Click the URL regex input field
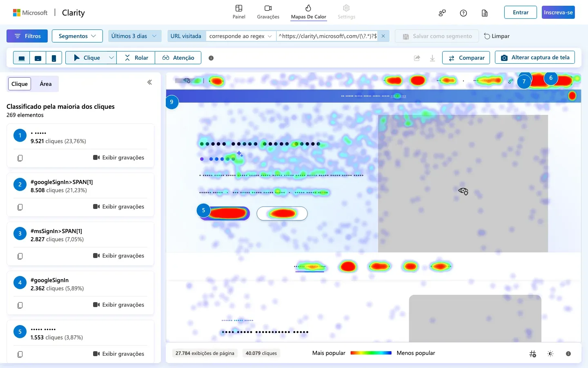Viewport: 588px width, 368px height. point(327,36)
